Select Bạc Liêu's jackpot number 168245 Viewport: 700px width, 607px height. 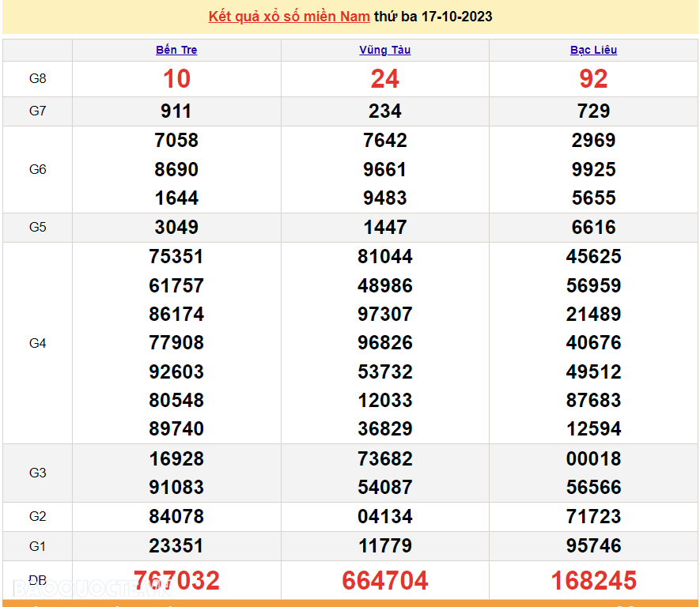(x=593, y=579)
